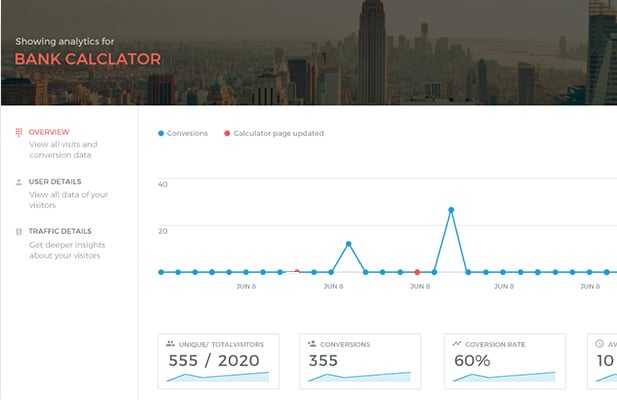Click the Conversions card icon
Viewport: 617px width, 400px height.
[x=313, y=344]
